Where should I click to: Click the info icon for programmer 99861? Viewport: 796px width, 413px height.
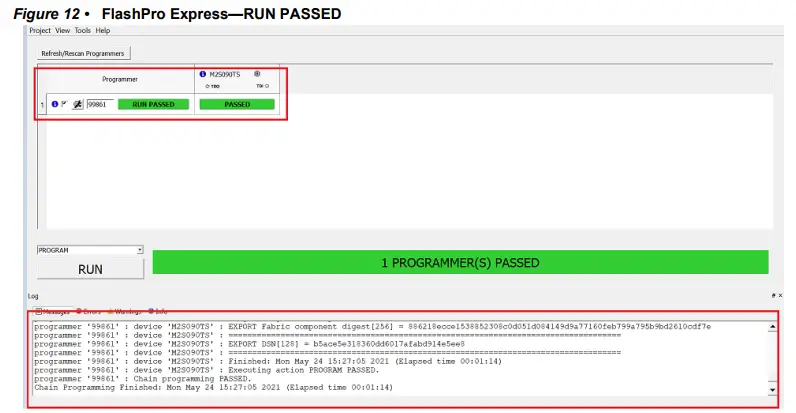click(54, 104)
